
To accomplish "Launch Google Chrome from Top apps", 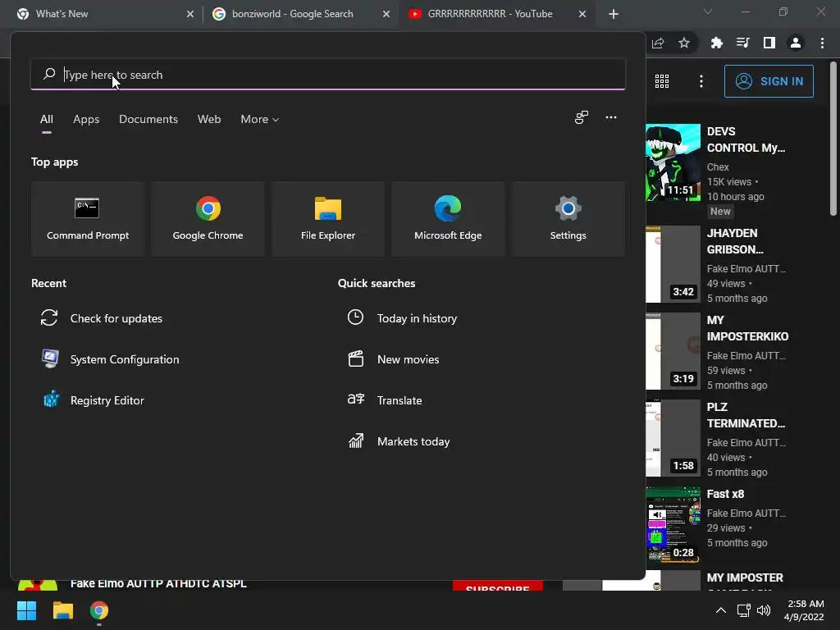I will [208, 218].
